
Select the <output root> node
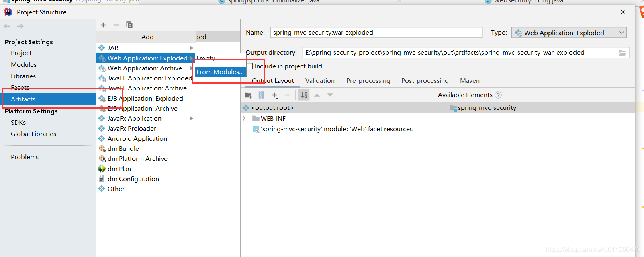point(339,108)
